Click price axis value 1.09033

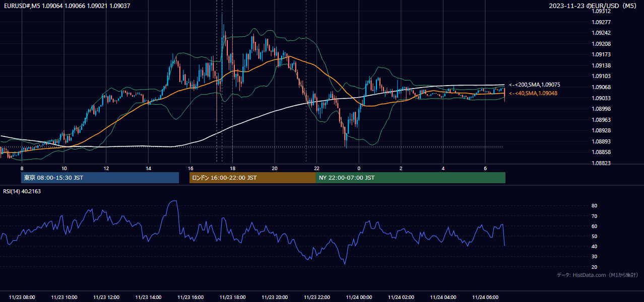pos(601,98)
